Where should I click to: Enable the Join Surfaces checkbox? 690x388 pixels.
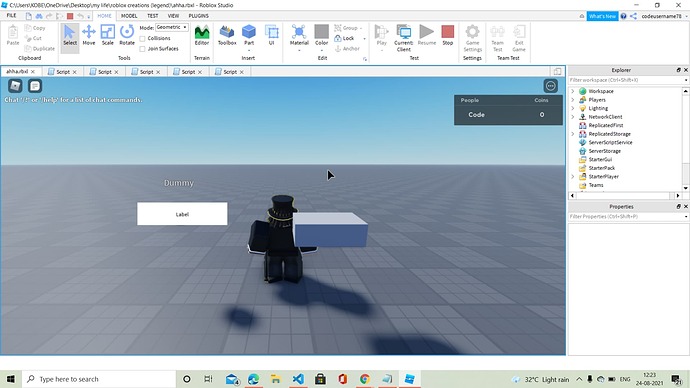[x=142, y=49]
